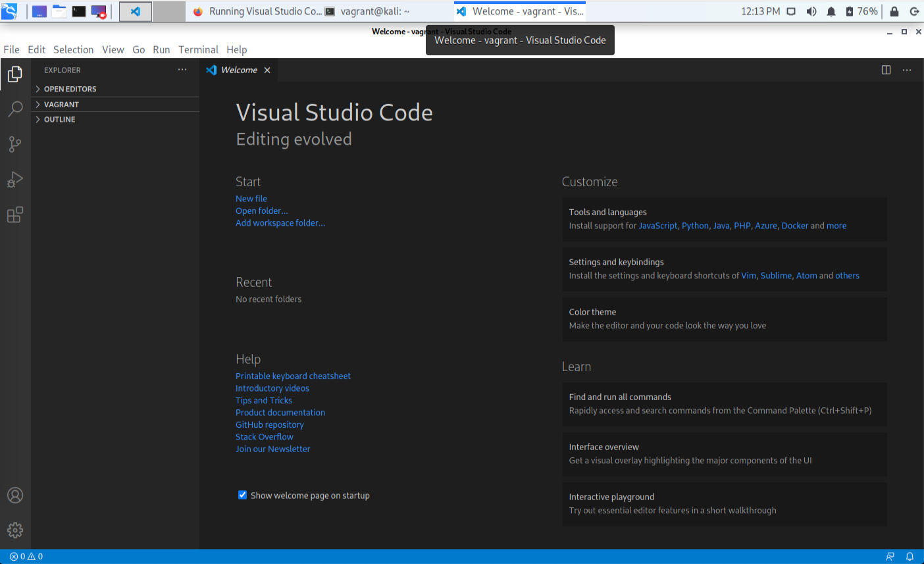
Task: Expand the VAGRANT folder section
Action: [63, 104]
